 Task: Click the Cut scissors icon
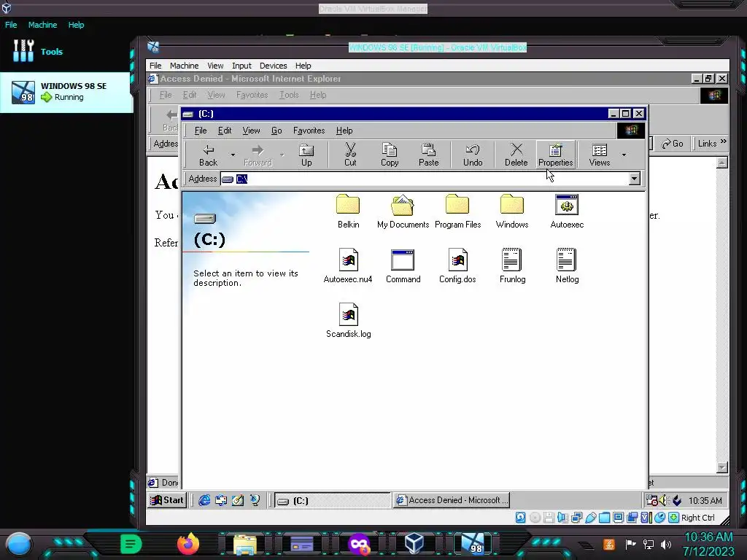(350, 155)
